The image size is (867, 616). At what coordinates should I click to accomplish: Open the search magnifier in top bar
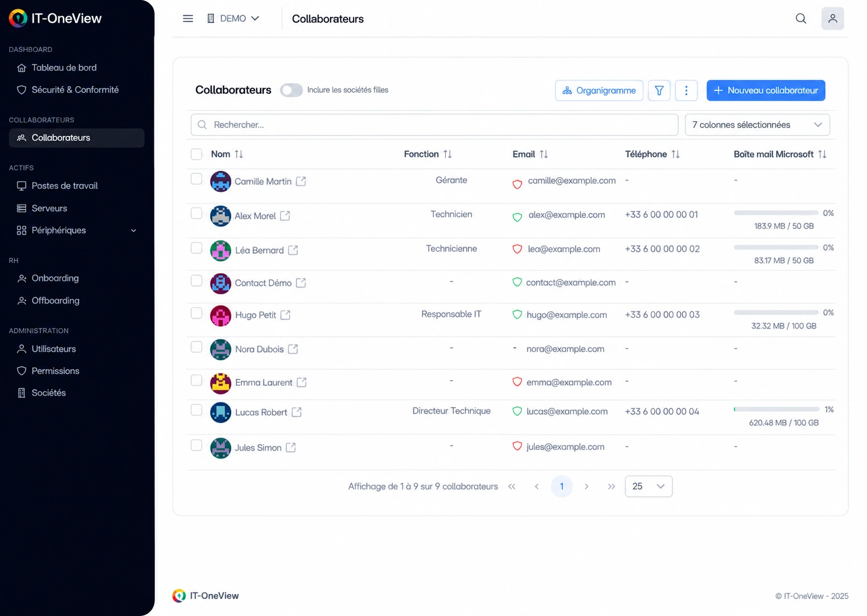click(x=801, y=19)
